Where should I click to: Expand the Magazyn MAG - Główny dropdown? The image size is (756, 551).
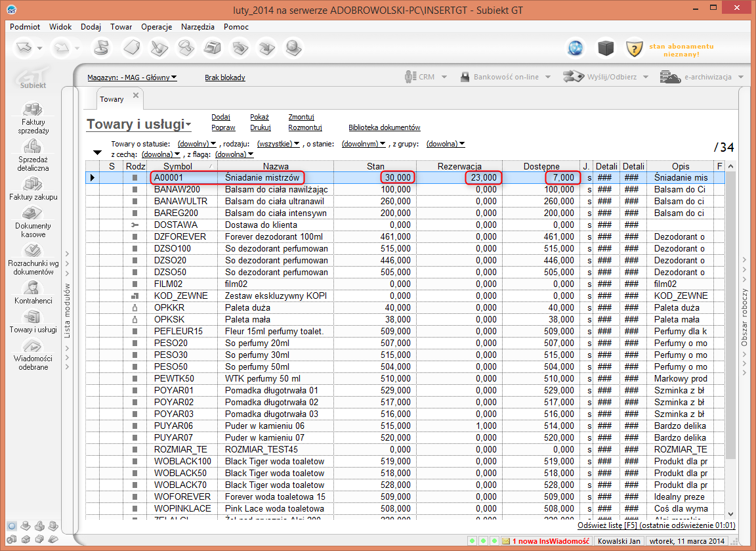[132, 77]
